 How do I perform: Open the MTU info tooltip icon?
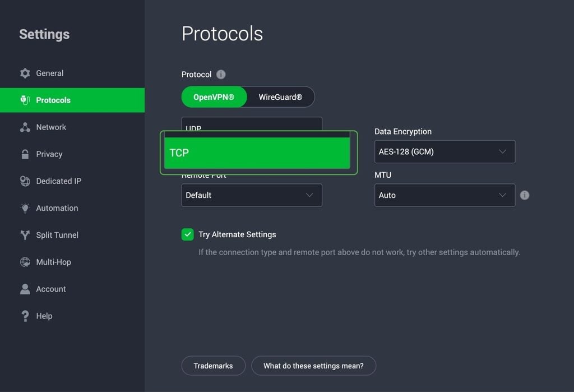[x=525, y=195]
